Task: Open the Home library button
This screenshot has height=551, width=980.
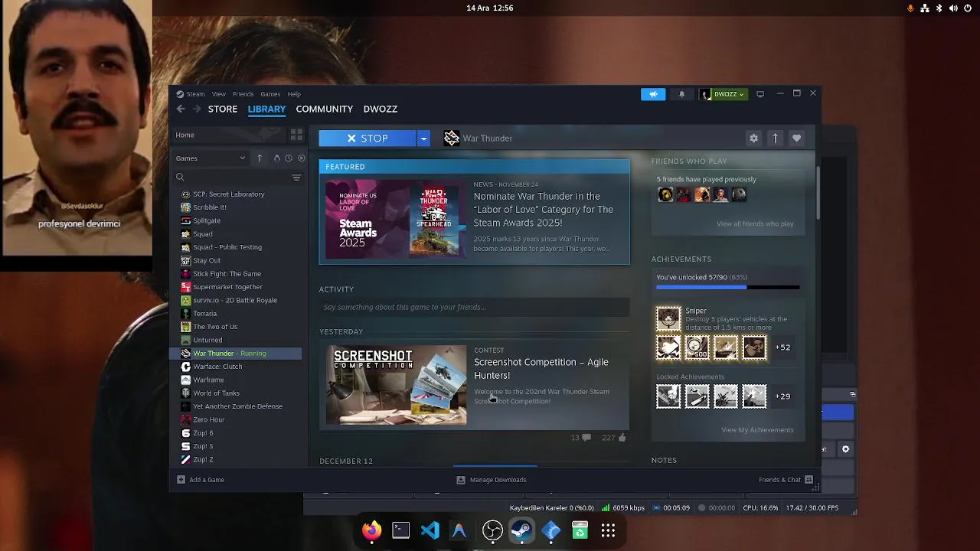Action: (x=229, y=135)
